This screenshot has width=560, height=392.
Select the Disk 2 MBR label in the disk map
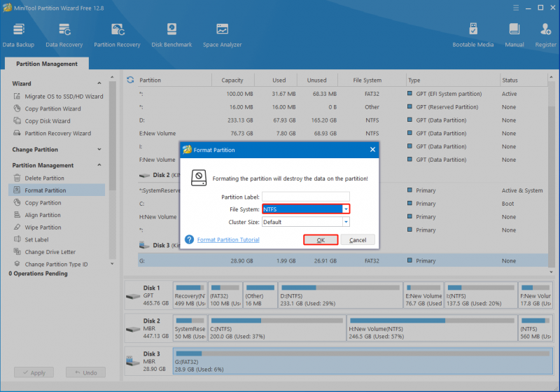click(148, 328)
